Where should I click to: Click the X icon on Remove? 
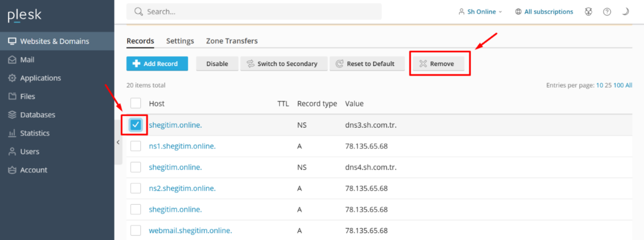tap(423, 64)
